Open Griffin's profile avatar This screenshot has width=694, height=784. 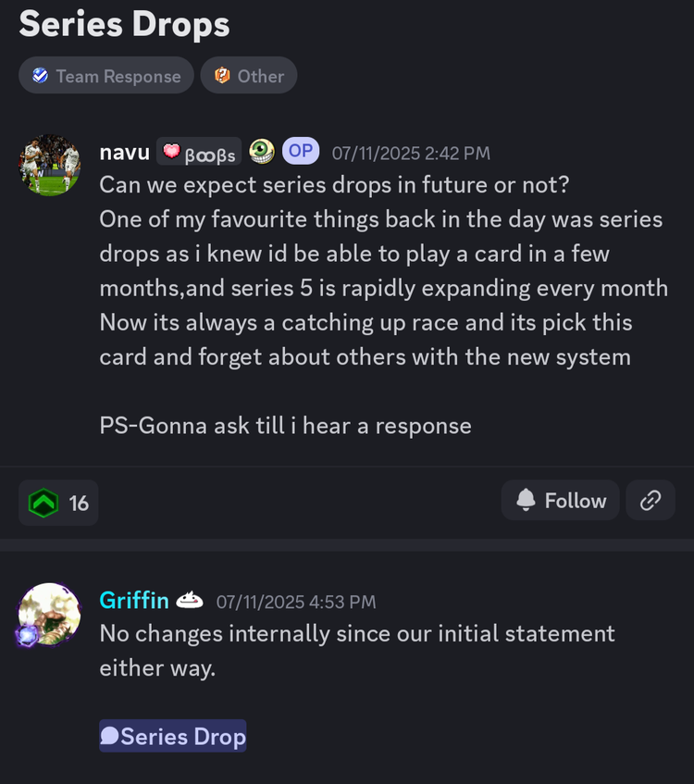(x=49, y=614)
